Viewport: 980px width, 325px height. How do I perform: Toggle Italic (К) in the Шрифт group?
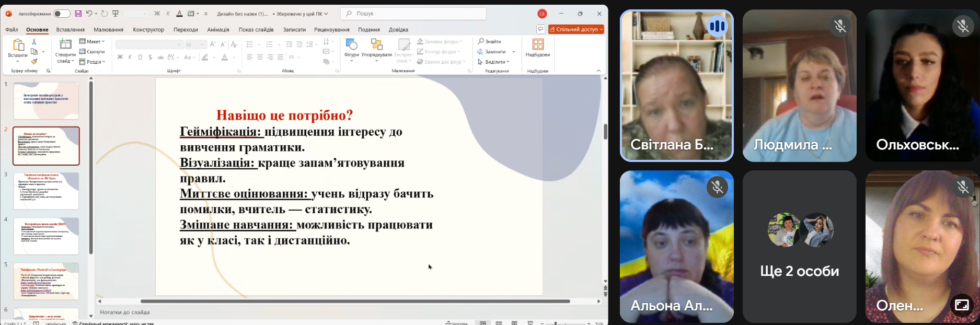click(130, 57)
